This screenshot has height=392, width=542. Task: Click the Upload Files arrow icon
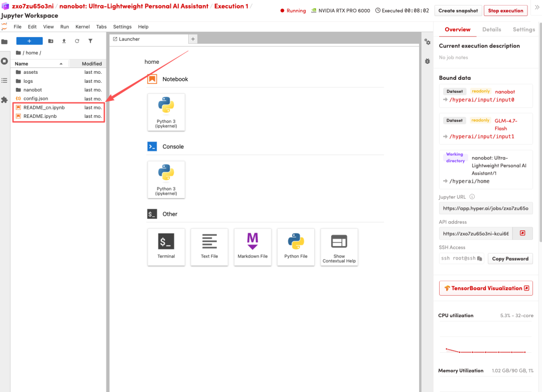point(64,41)
